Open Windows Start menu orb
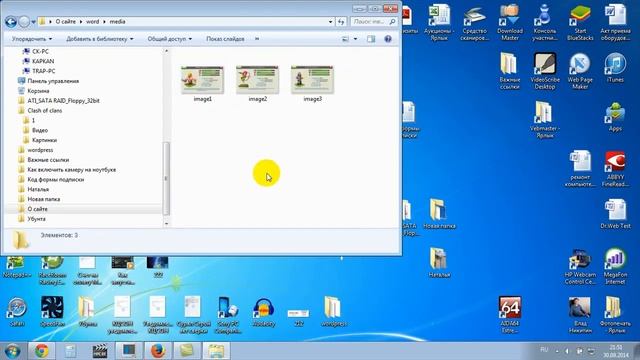 [13, 351]
